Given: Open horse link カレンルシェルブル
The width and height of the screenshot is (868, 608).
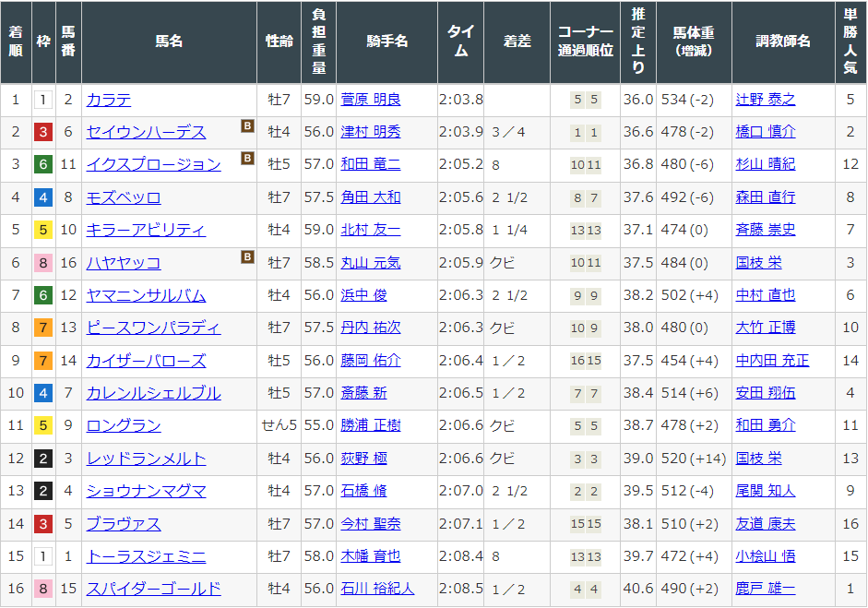Looking at the screenshot, I should coord(153,393).
